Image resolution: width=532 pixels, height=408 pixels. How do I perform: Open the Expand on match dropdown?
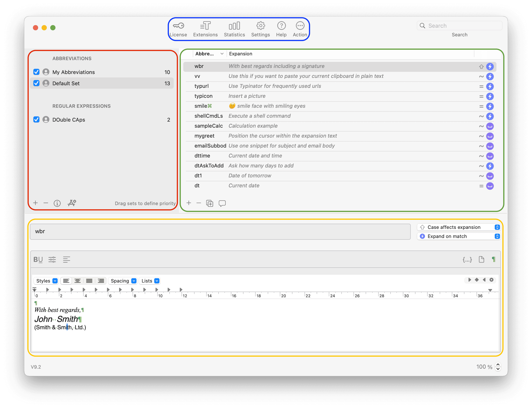497,236
